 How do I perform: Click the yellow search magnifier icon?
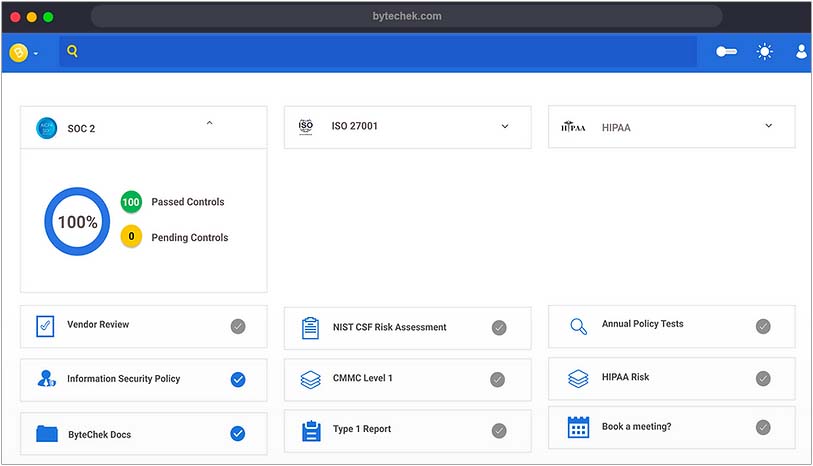pos(73,51)
